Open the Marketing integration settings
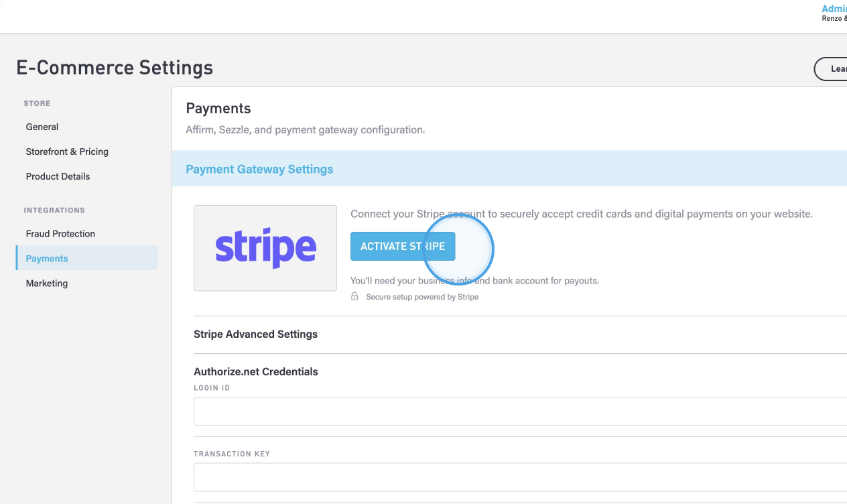The width and height of the screenshot is (847, 504). pos(47,283)
